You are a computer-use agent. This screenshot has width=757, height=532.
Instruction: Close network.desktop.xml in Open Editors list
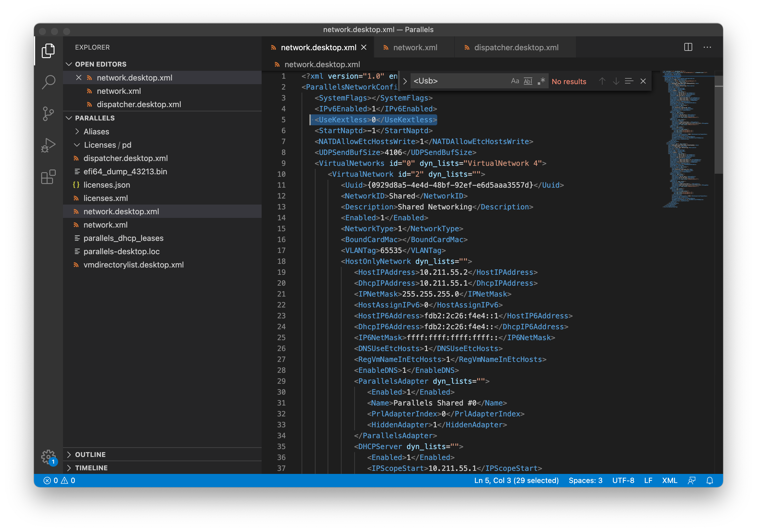pos(78,78)
